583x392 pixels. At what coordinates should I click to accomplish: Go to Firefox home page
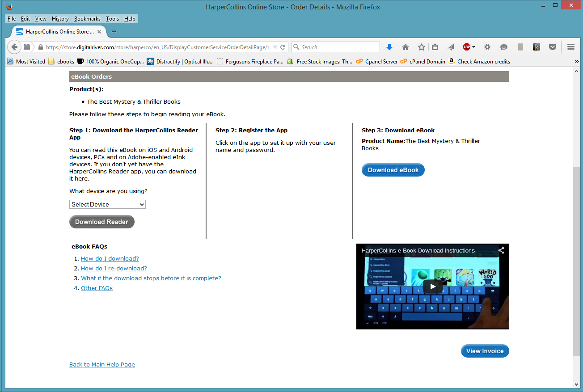pyautogui.click(x=406, y=47)
